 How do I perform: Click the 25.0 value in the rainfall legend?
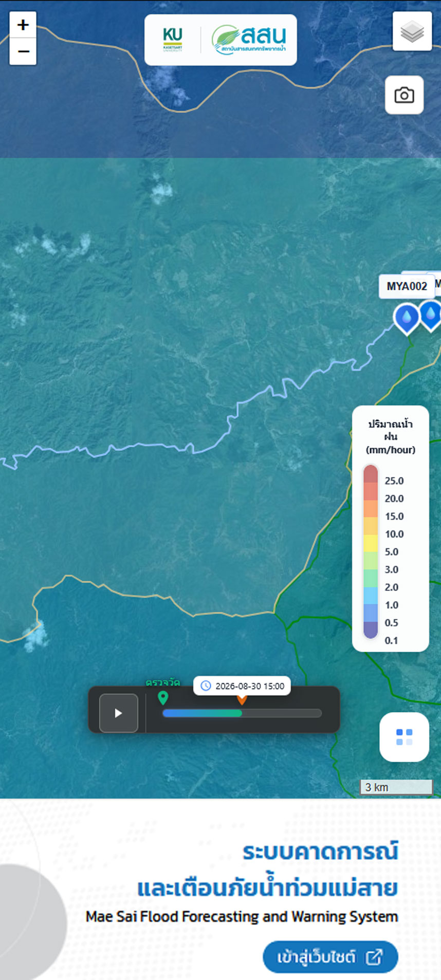(394, 481)
